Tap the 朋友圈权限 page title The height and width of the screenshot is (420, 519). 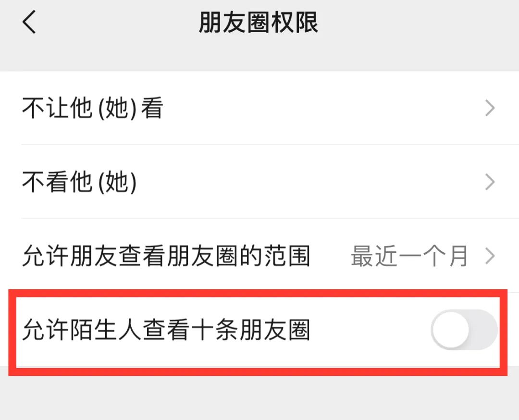[x=259, y=23]
